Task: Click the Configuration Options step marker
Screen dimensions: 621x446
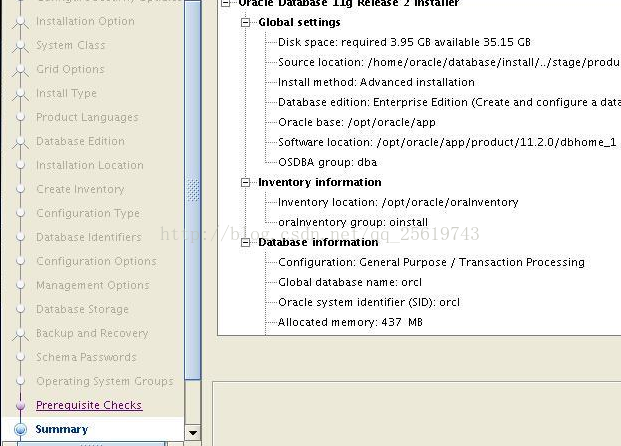Action: (20, 261)
